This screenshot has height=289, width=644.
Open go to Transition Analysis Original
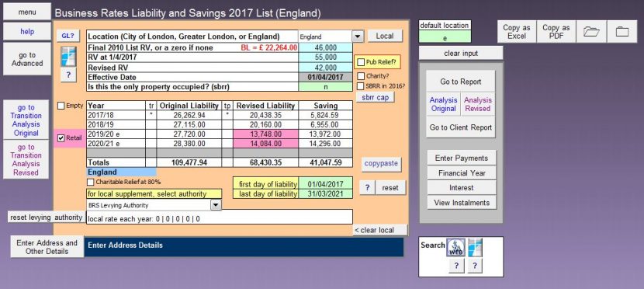tap(26, 120)
